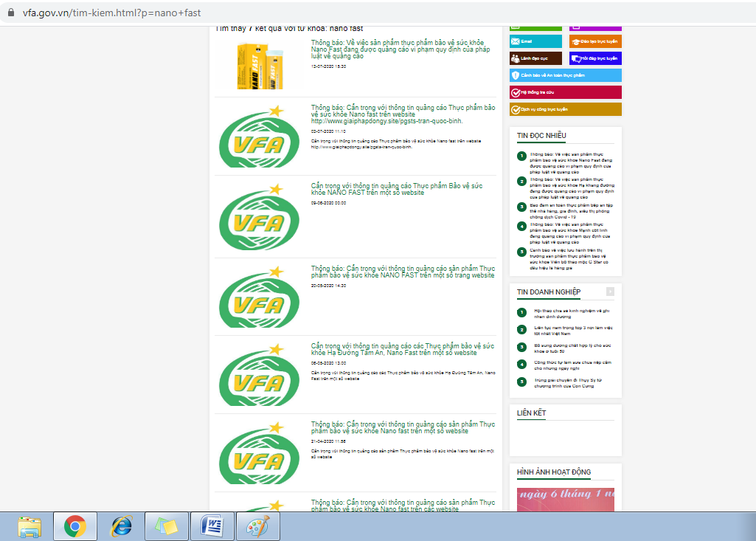Viewport: 756px width, 541px height.
Task: Open Dịch vụ công trực tuyến button
Action: click(565, 109)
